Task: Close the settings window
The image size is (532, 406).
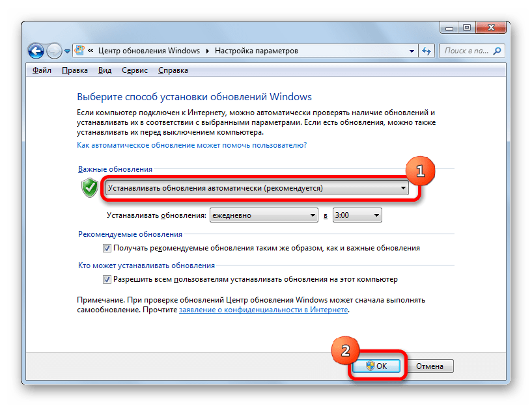Action: point(491,28)
